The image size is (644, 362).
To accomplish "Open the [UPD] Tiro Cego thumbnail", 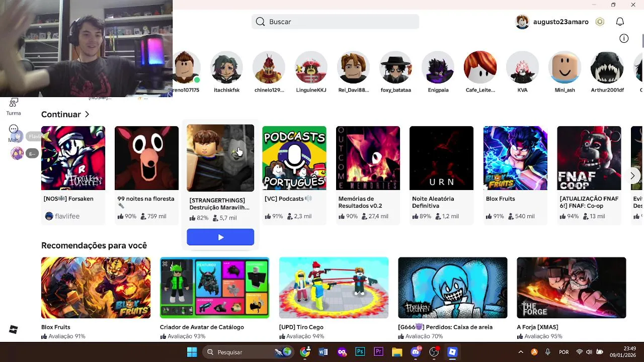I will pyautogui.click(x=334, y=288).
